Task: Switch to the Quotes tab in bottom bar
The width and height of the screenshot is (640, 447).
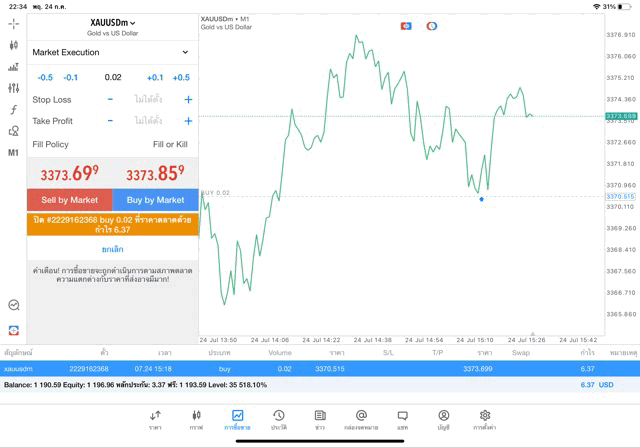Action: [x=155, y=419]
